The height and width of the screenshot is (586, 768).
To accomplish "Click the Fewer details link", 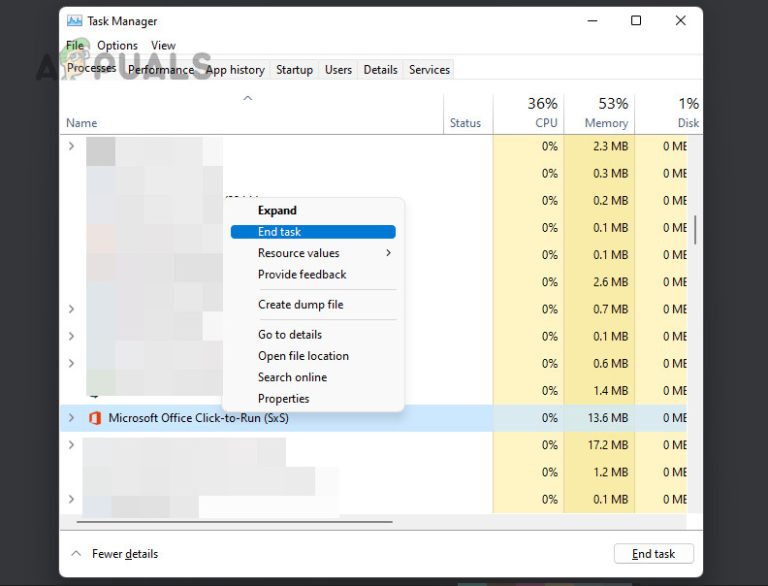I will pos(125,554).
